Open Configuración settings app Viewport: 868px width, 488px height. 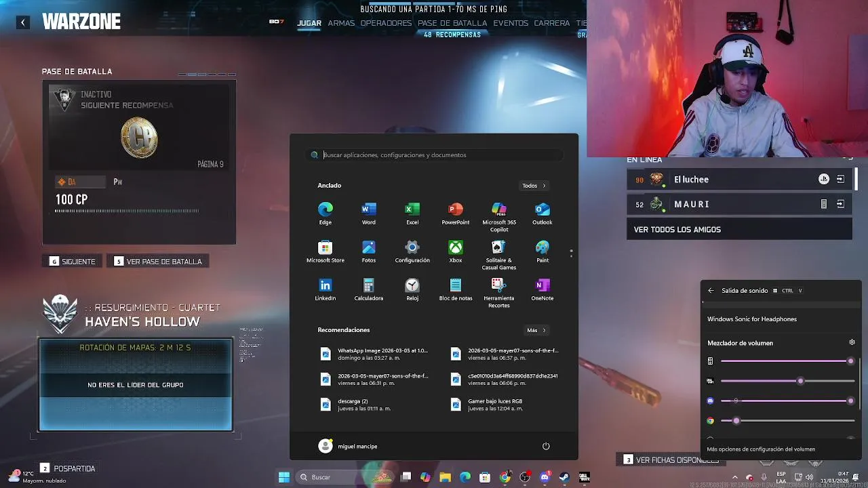pos(412,251)
